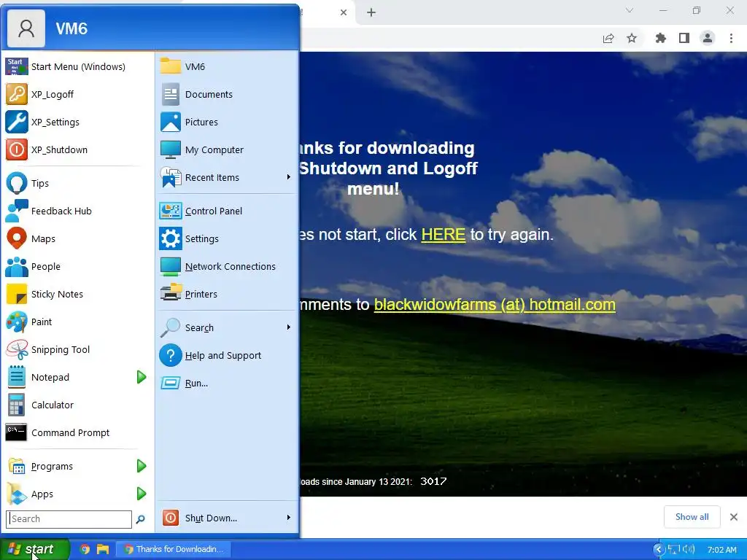Select Apps menu entry
Viewport: 747px width, 560px height.
(69, 494)
